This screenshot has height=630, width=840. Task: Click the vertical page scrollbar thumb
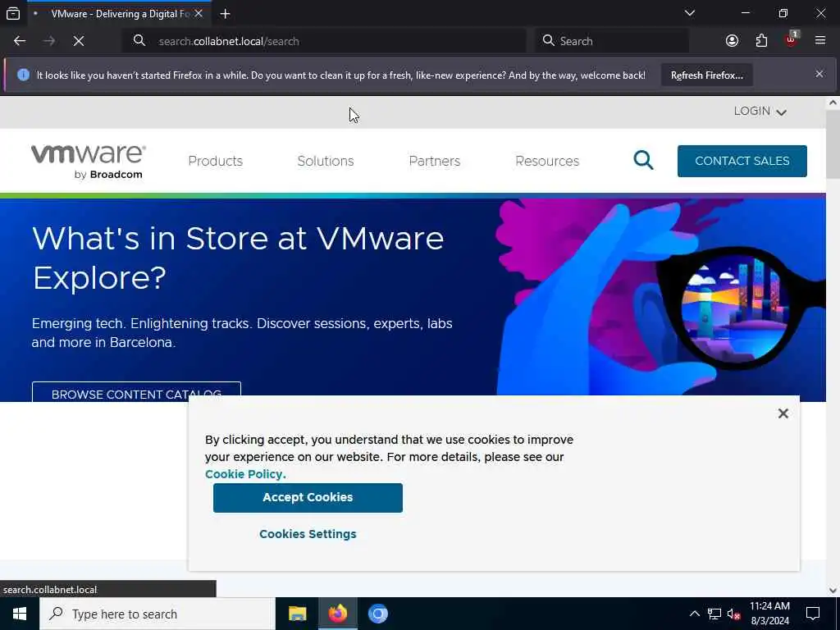pyautogui.click(x=833, y=144)
